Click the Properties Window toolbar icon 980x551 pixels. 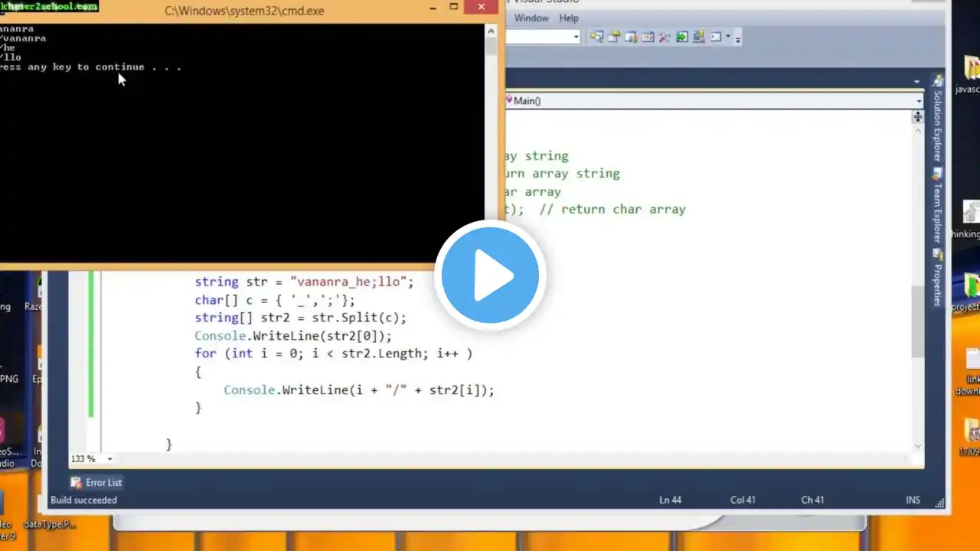click(x=614, y=37)
